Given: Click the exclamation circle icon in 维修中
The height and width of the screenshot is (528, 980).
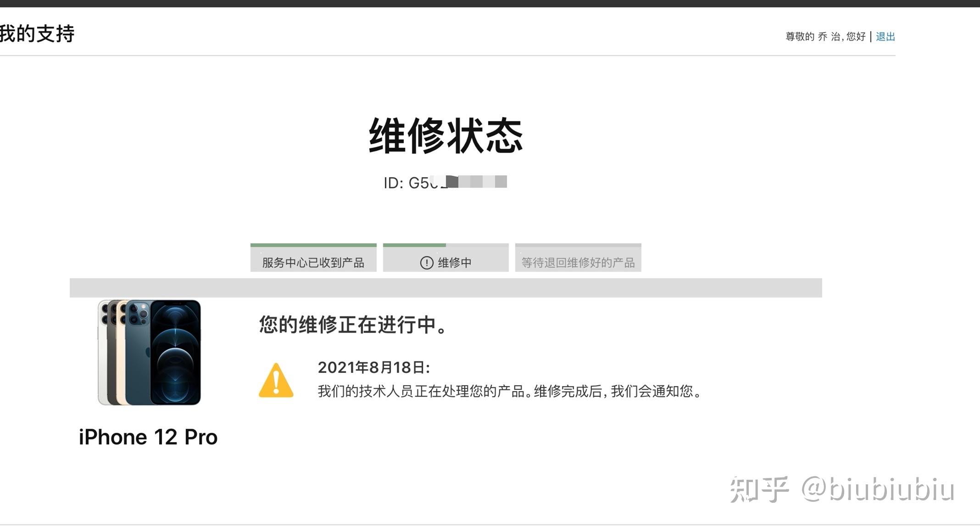Looking at the screenshot, I should coord(427,263).
